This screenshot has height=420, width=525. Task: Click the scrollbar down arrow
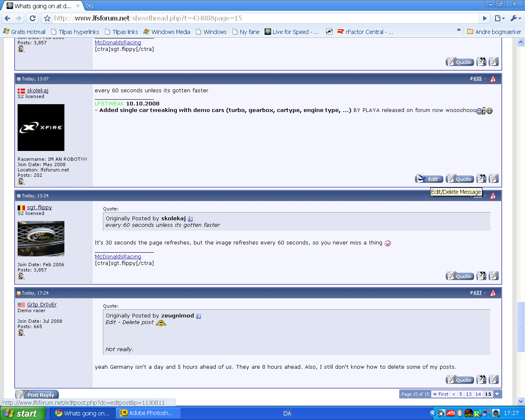click(x=521, y=402)
